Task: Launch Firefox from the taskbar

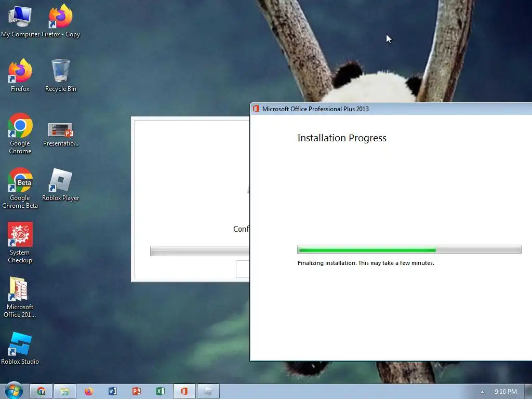Action: point(89,391)
